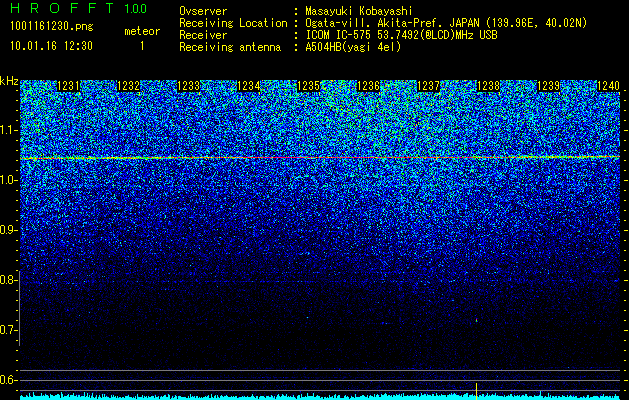Click the 1238 time marker
629x400 pixels.
pyautogui.click(x=488, y=86)
